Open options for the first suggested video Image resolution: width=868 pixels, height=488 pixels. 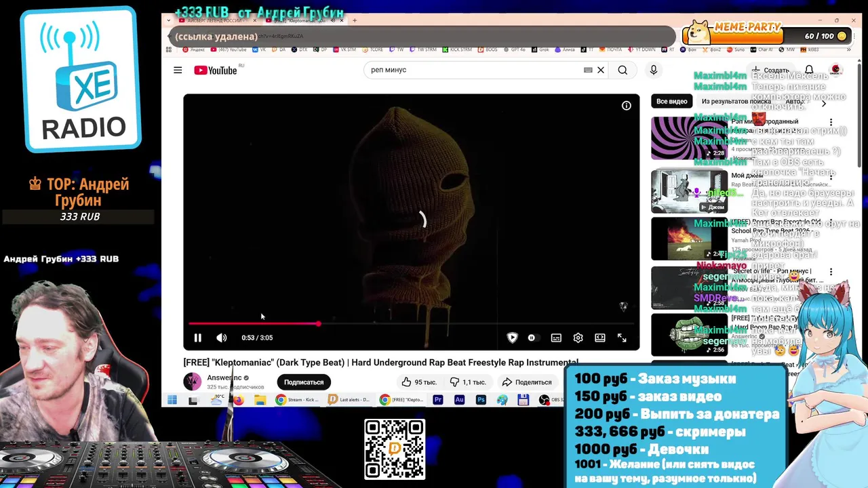831,123
